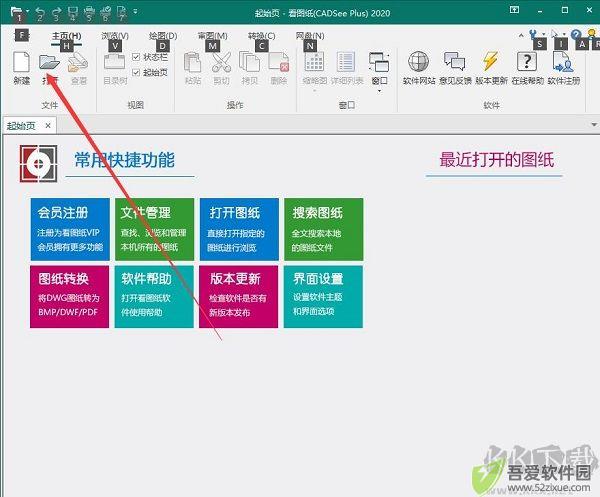The width and height of the screenshot is (600, 497).
Task: Click the 拷贝 copy icon
Action: 249,62
